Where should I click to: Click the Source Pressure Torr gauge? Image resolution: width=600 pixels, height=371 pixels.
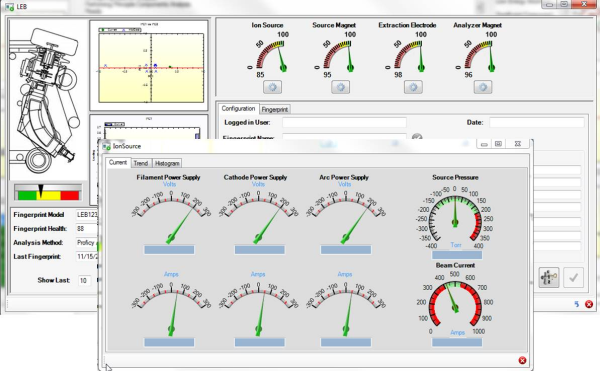coord(455,218)
